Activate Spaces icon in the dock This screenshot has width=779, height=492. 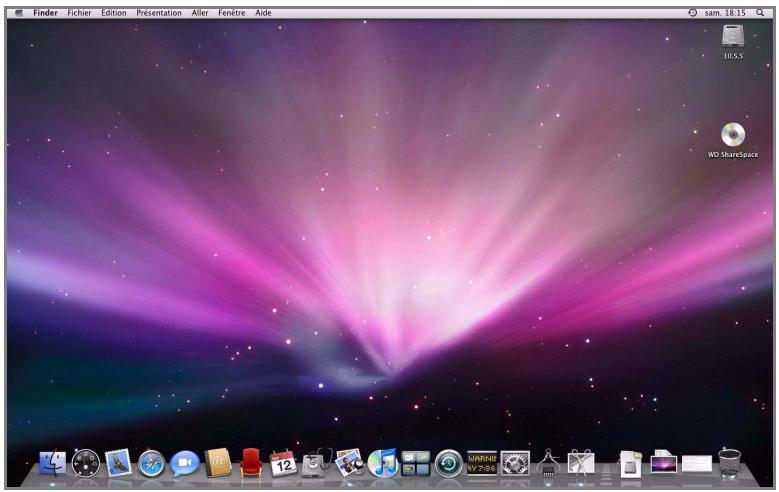(415, 463)
